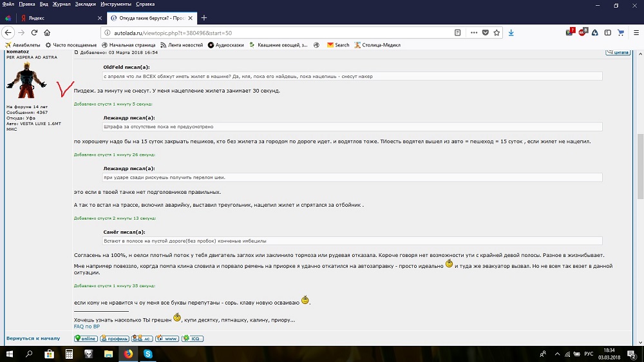Screen dimensions: 644x362
Task: Open the downloads arrow in toolbar
Action: (x=511, y=32)
